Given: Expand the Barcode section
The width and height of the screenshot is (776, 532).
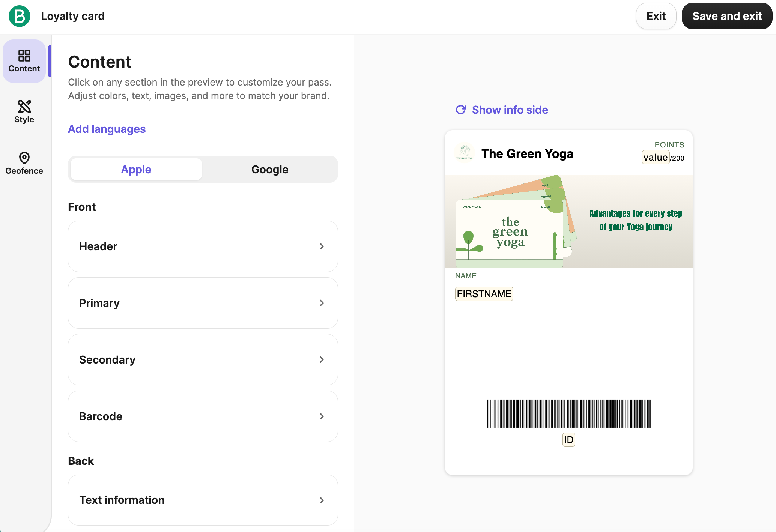Looking at the screenshot, I should point(203,416).
